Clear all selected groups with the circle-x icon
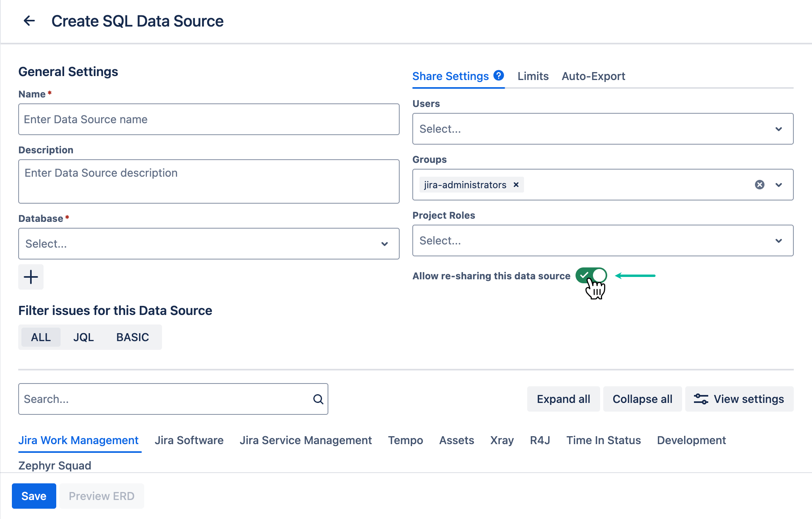 tap(760, 185)
